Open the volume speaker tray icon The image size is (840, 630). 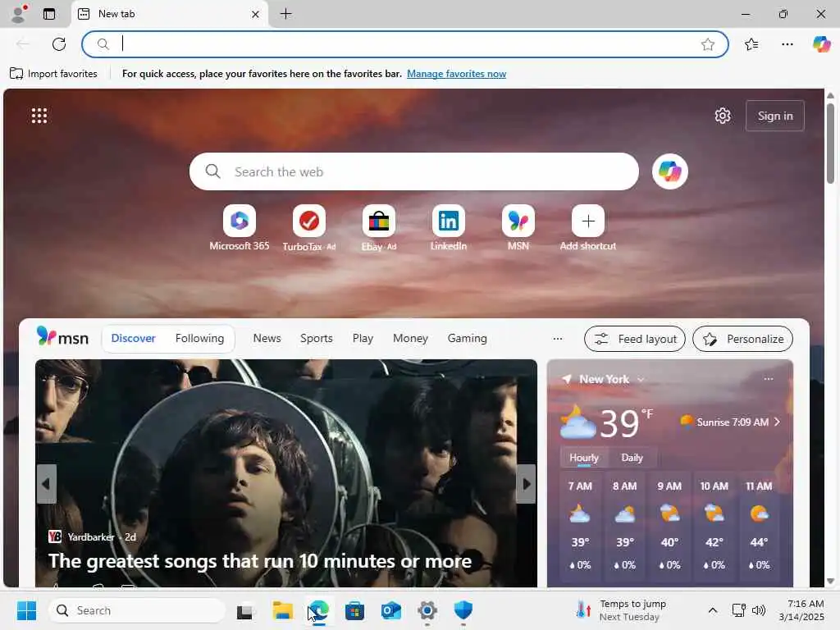[x=759, y=610]
